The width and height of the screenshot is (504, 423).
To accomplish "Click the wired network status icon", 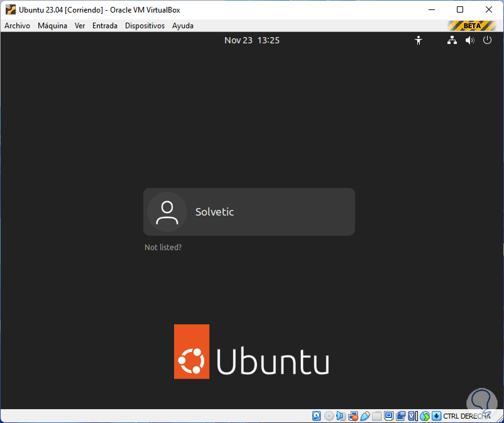I will click(x=452, y=40).
